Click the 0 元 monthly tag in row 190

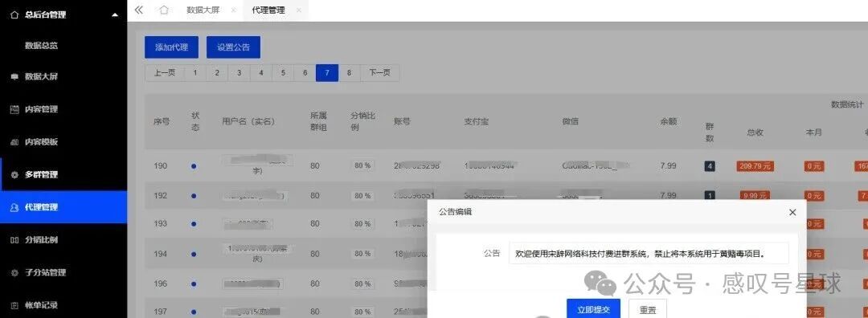814,166
